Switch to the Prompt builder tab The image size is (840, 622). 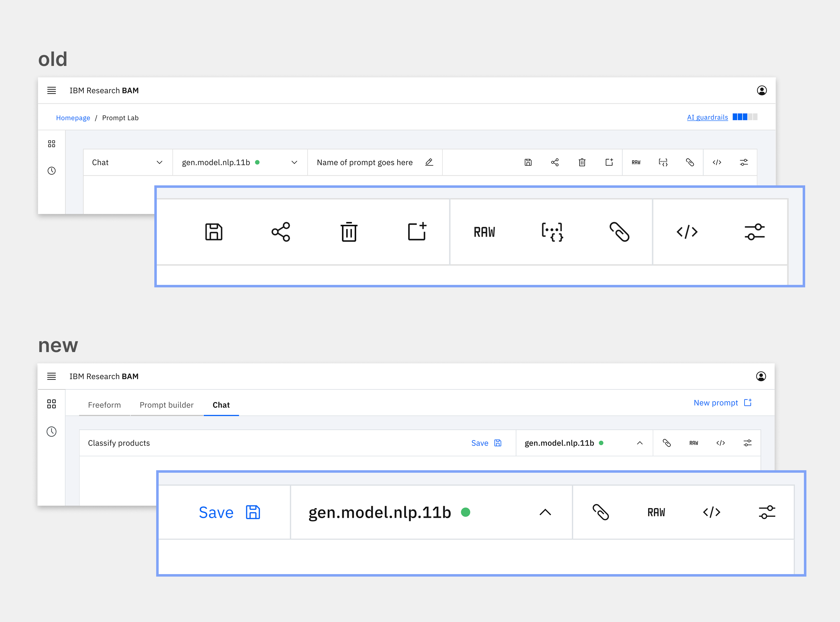click(166, 405)
